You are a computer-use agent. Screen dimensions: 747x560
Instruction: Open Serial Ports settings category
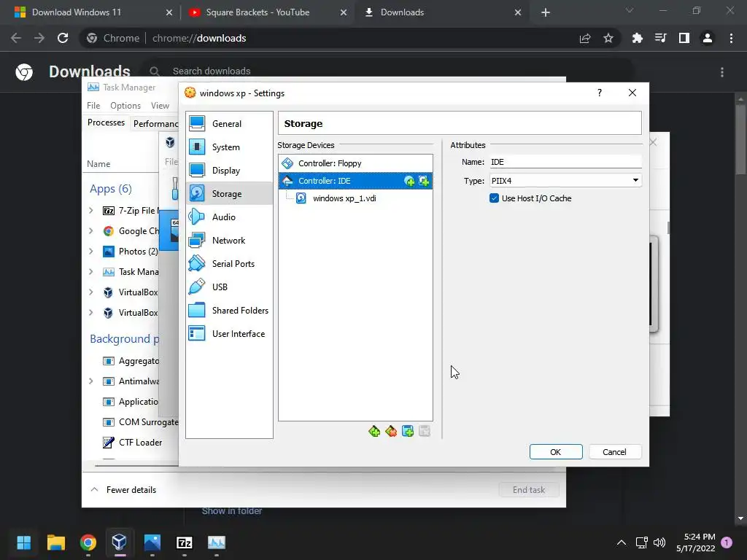(229, 264)
